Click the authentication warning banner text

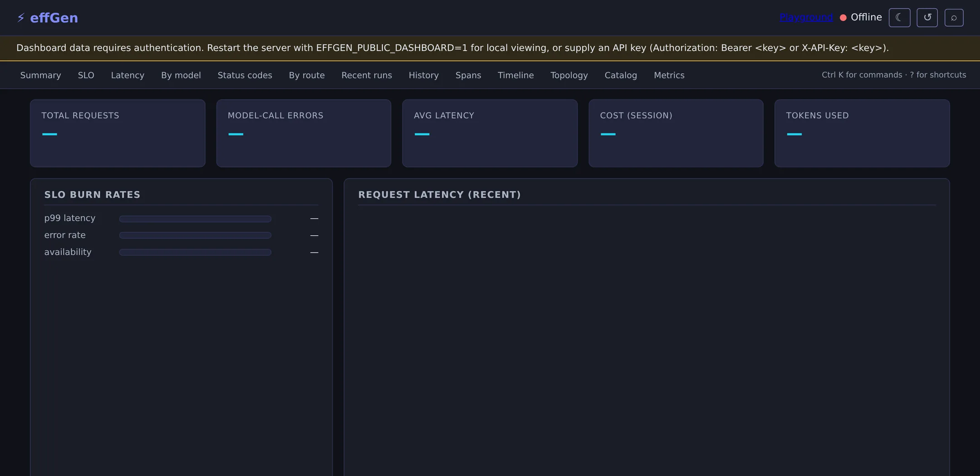[x=452, y=48]
